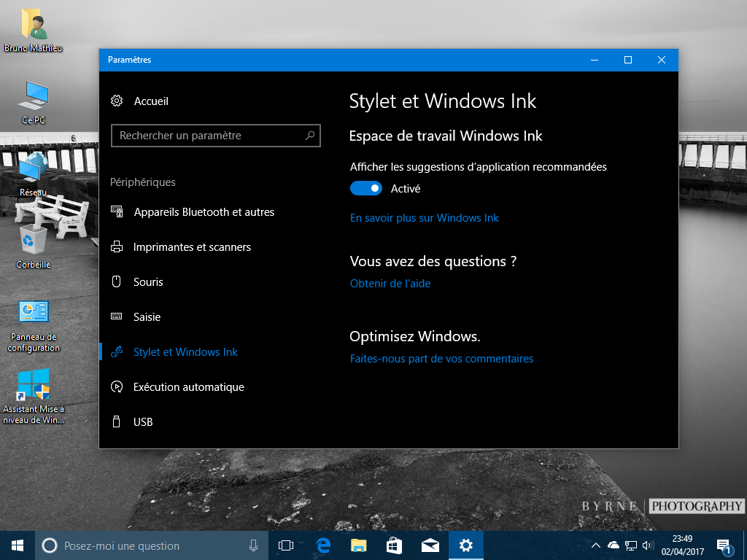747x560 pixels.
Task: Click the USB drive icon in sidebar
Action: click(x=116, y=421)
